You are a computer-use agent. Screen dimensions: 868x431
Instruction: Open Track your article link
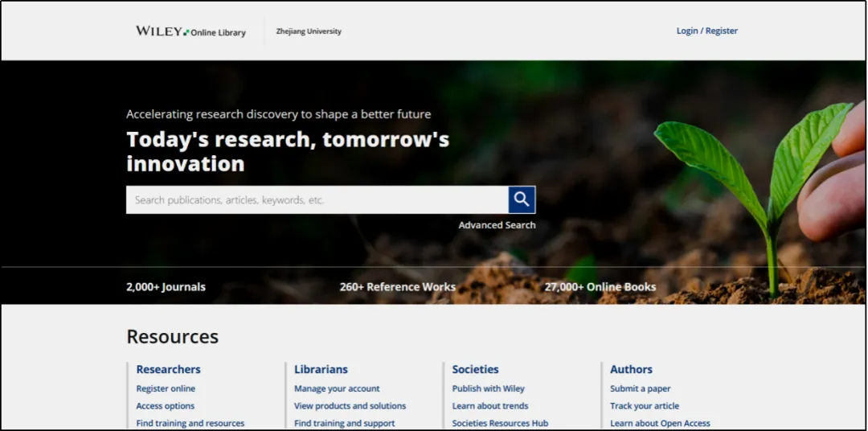645,405
